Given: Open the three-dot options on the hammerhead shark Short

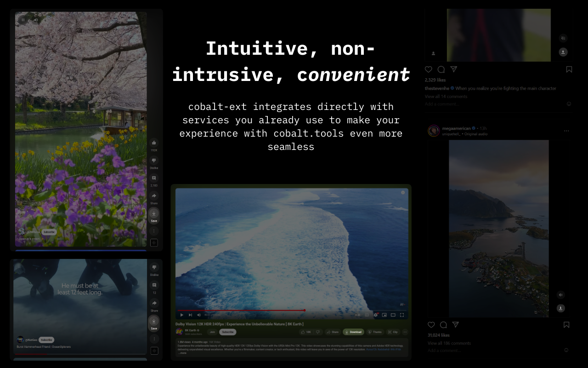Looking at the screenshot, I should point(154,338).
